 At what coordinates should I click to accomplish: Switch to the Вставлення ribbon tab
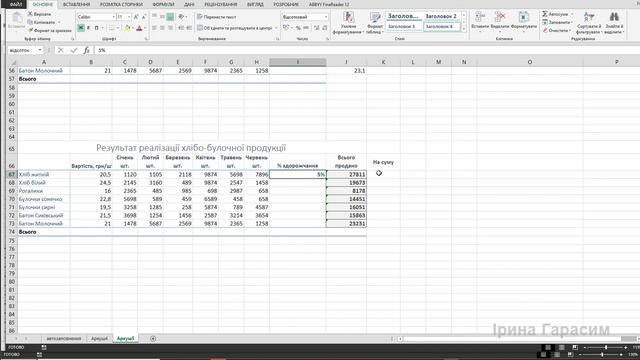(x=76, y=4)
